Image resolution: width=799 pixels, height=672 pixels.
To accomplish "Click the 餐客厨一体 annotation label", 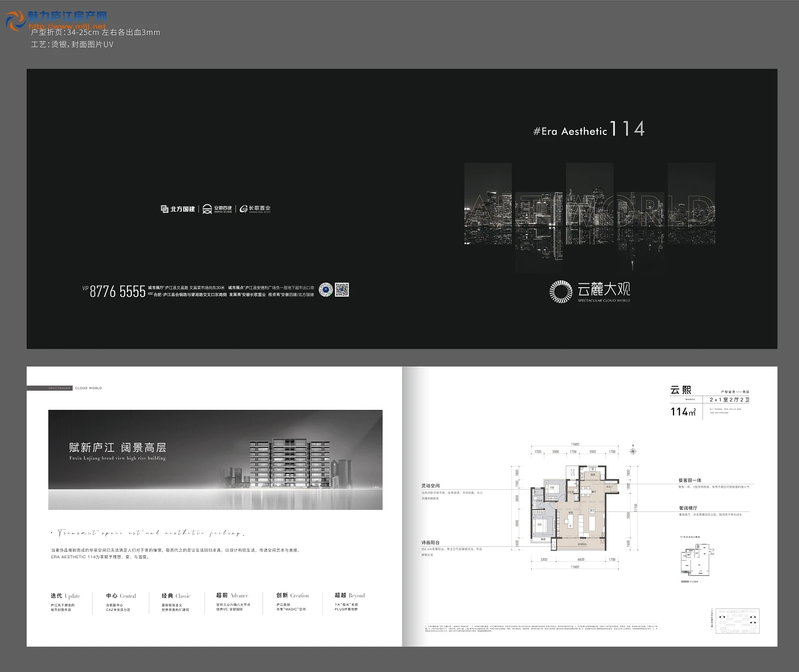I will point(690,480).
